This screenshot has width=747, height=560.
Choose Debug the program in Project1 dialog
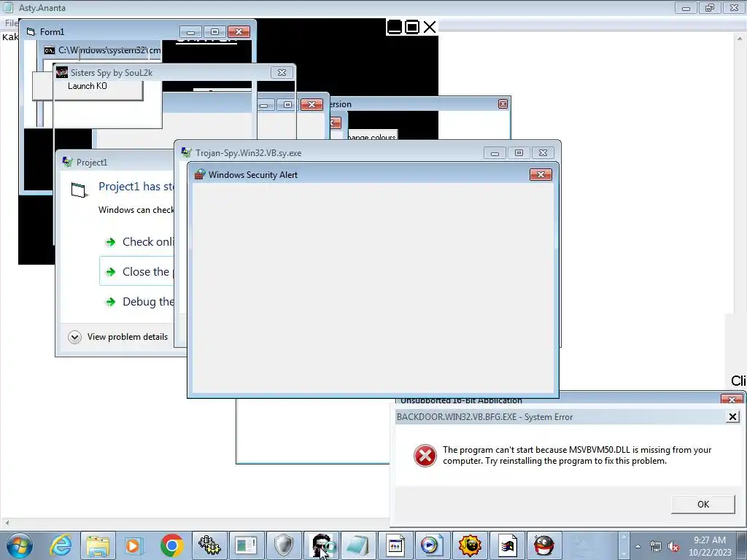(x=137, y=302)
